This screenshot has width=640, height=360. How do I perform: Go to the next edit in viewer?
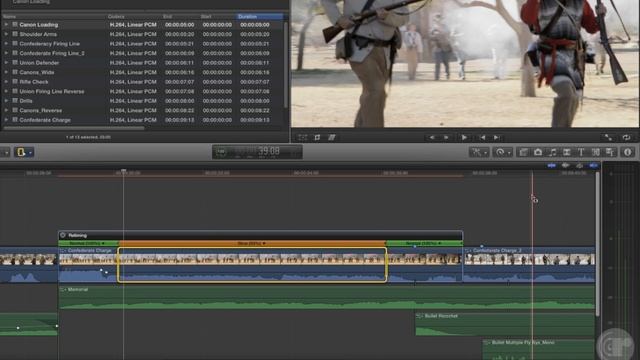click(496, 138)
